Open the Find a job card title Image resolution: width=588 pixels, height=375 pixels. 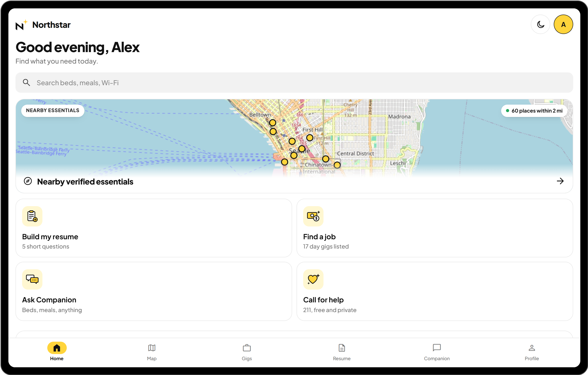point(319,237)
